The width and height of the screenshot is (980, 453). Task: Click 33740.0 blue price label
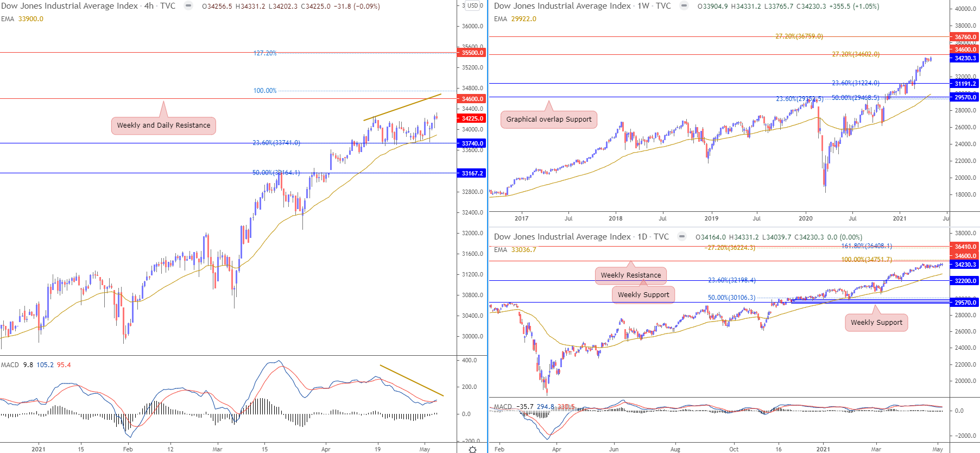pos(472,143)
